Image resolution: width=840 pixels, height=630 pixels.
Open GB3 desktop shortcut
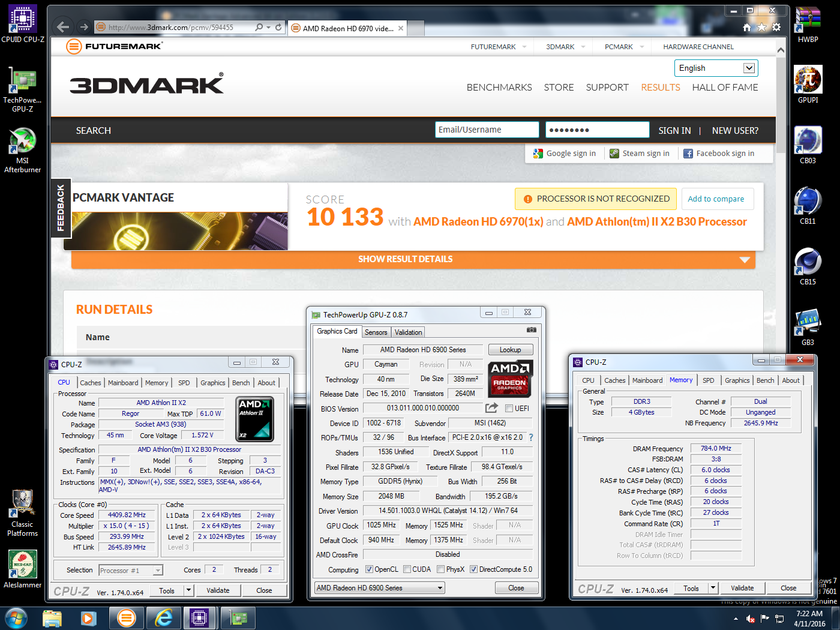808,327
